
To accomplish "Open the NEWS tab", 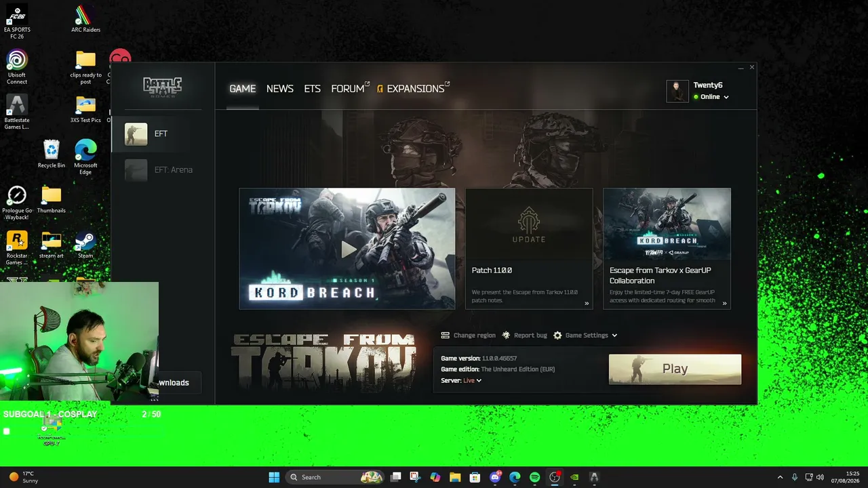I will point(280,89).
